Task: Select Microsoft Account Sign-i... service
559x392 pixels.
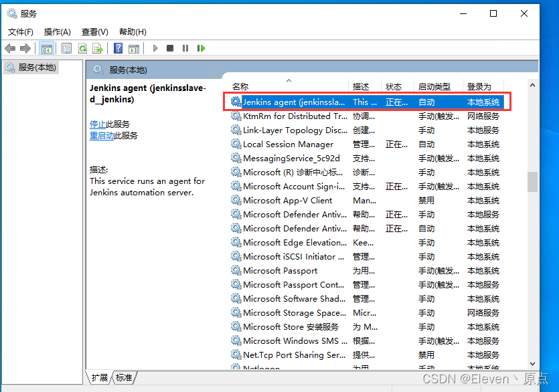Action: (x=366, y=187)
